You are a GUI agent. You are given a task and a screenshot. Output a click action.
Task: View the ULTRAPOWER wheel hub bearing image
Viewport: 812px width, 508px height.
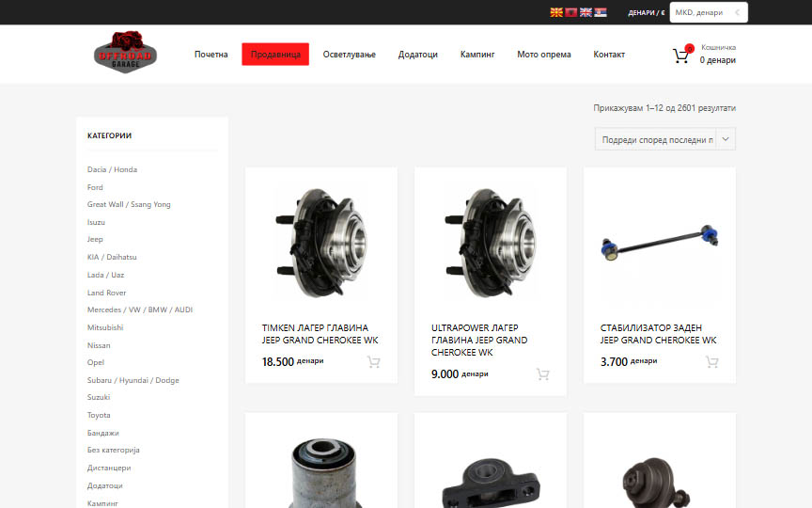(491, 242)
